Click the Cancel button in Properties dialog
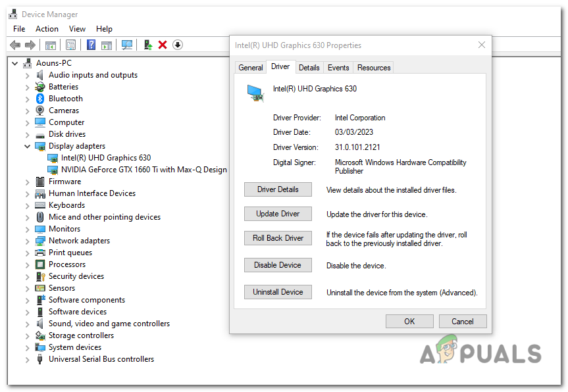 point(463,321)
